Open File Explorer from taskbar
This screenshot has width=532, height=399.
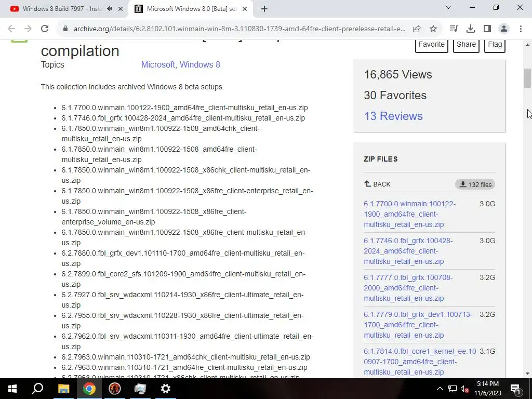point(63,389)
